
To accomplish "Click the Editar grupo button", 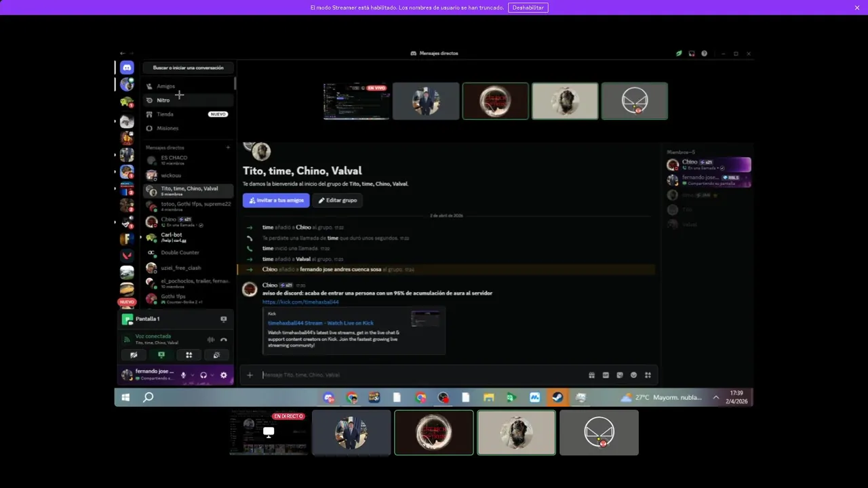I will [x=337, y=201].
